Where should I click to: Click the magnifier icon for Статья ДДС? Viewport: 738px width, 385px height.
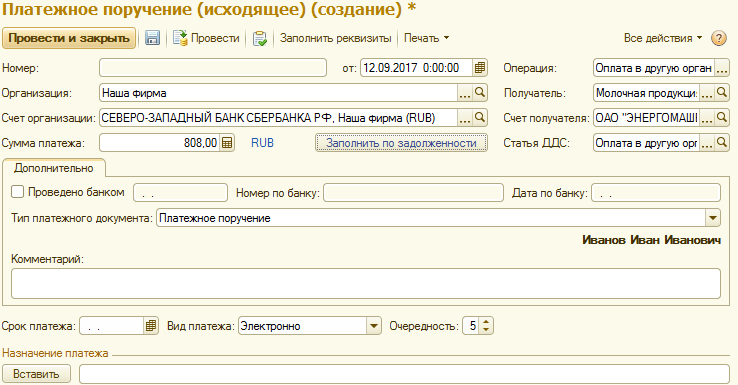(722, 143)
